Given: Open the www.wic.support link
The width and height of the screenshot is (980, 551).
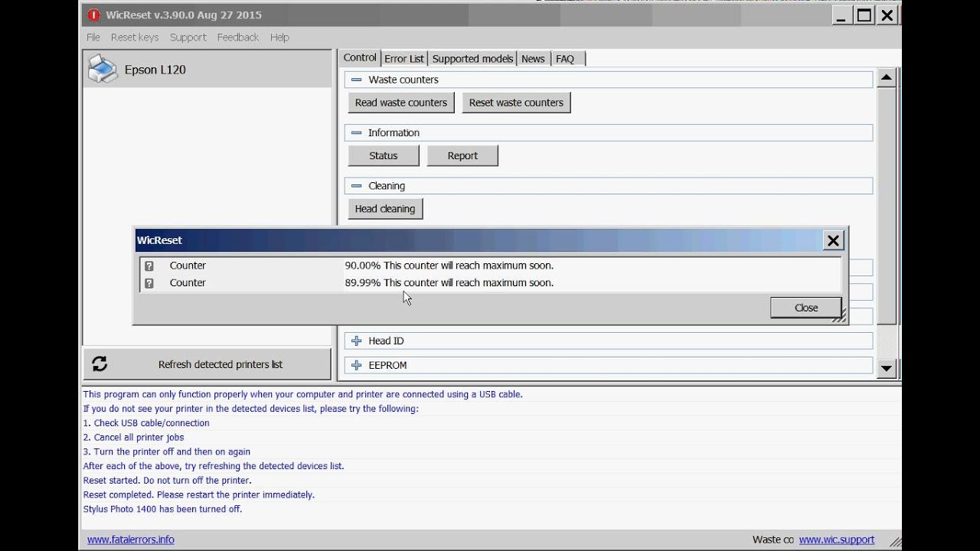Looking at the screenshot, I should click(x=837, y=540).
